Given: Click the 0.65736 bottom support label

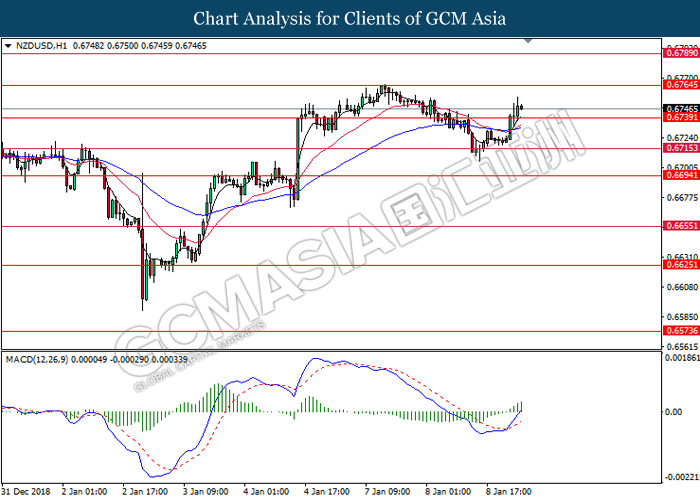Looking at the screenshot, I should coord(680,331).
